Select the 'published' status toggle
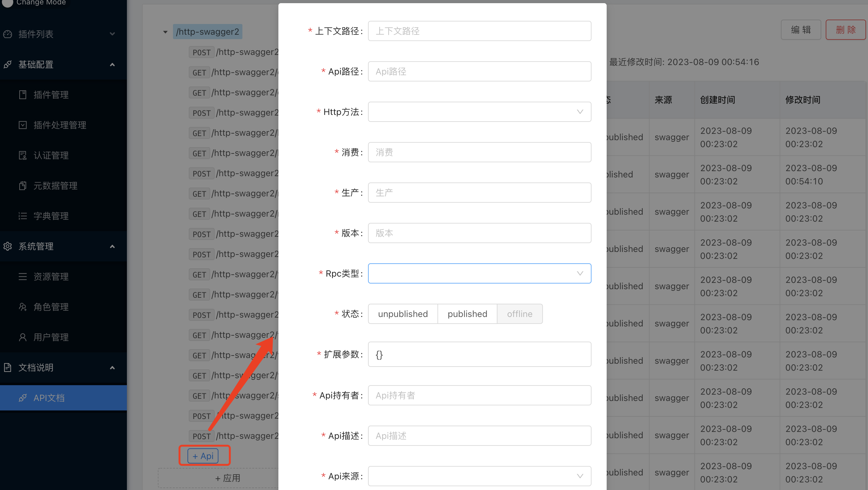868x490 pixels. tap(467, 314)
